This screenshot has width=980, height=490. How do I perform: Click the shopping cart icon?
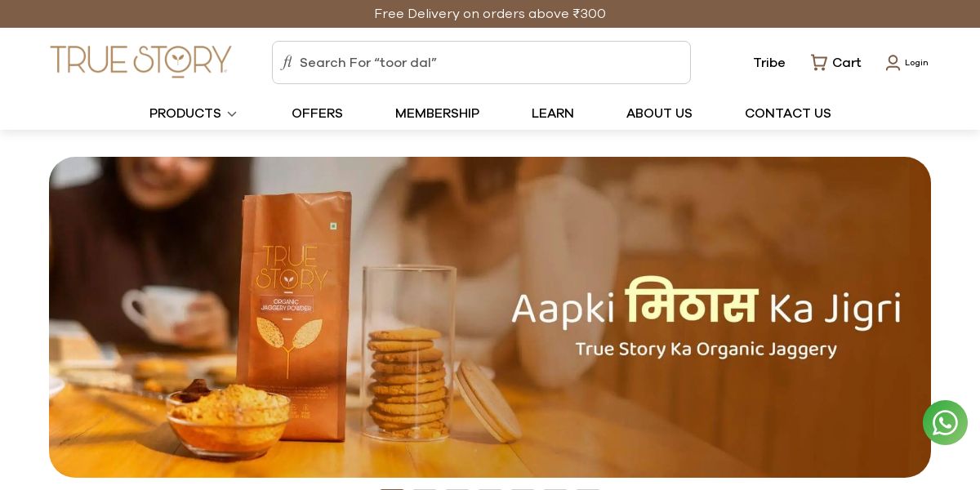pos(818,62)
